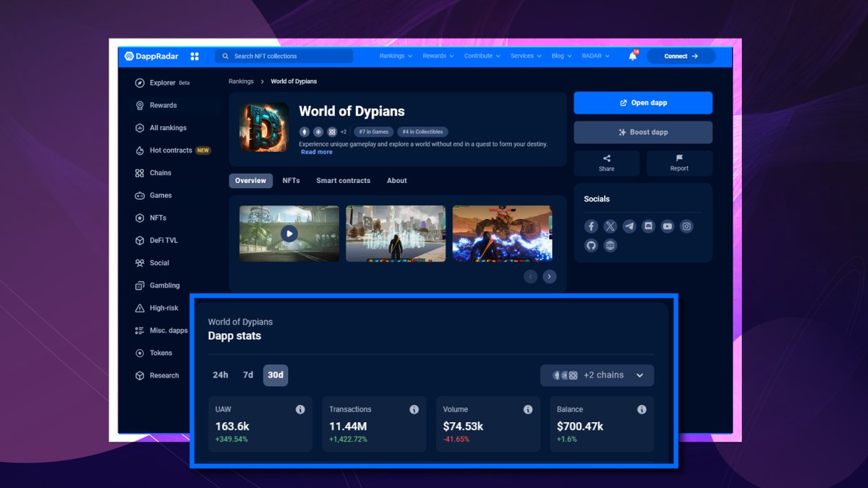Click the GitHub icon in the Socials panel
This screenshot has width=868, height=488.
click(x=591, y=245)
